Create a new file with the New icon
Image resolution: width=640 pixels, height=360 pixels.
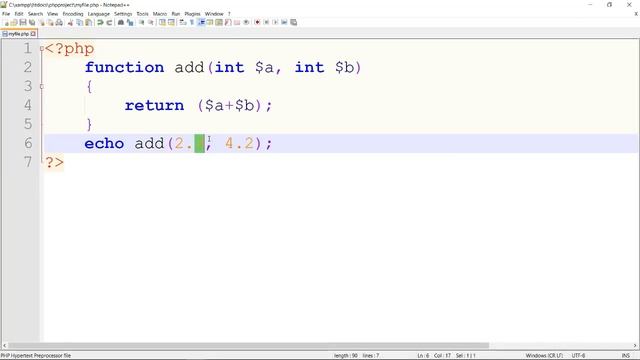coord(7,22)
